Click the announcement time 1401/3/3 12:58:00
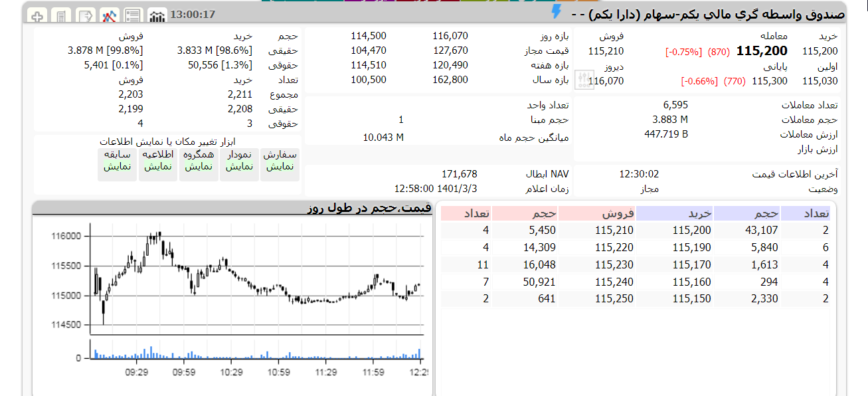This screenshot has height=396, width=868. [436, 188]
